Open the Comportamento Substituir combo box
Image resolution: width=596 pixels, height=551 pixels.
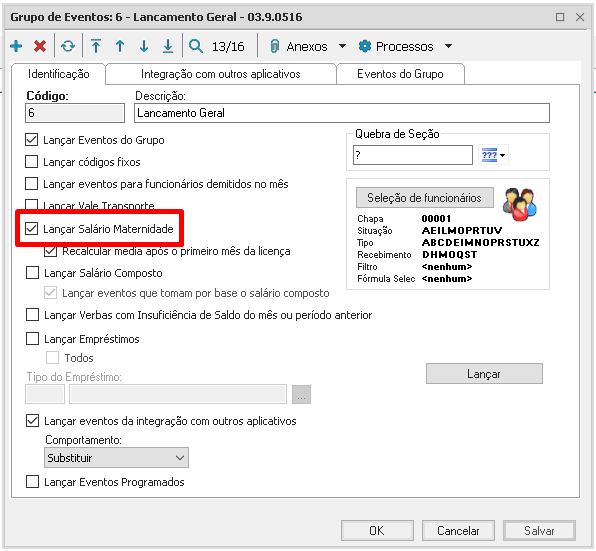[x=116, y=458]
